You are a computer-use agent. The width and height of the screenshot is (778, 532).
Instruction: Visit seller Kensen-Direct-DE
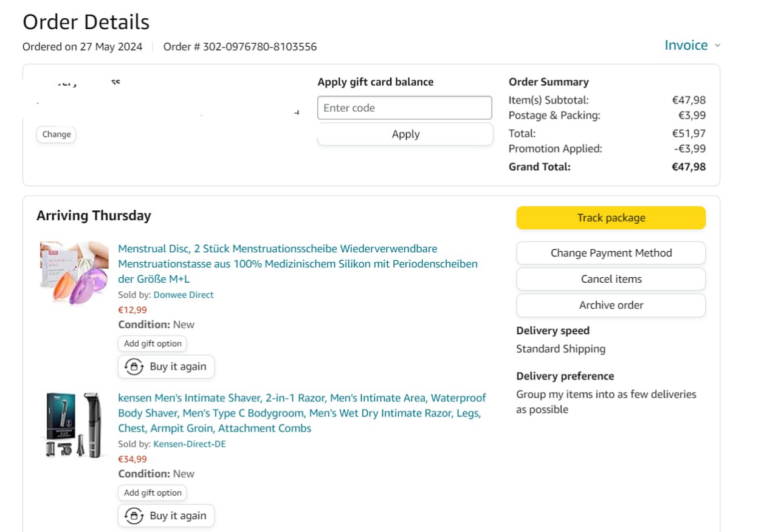coord(189,444)
